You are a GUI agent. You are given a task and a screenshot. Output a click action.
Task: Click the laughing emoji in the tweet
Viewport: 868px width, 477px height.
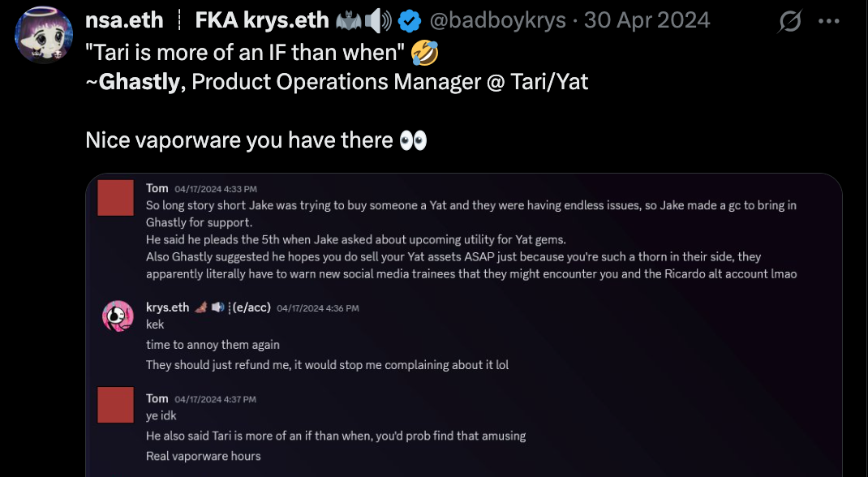pyautogui.click(x=425, y=53)
